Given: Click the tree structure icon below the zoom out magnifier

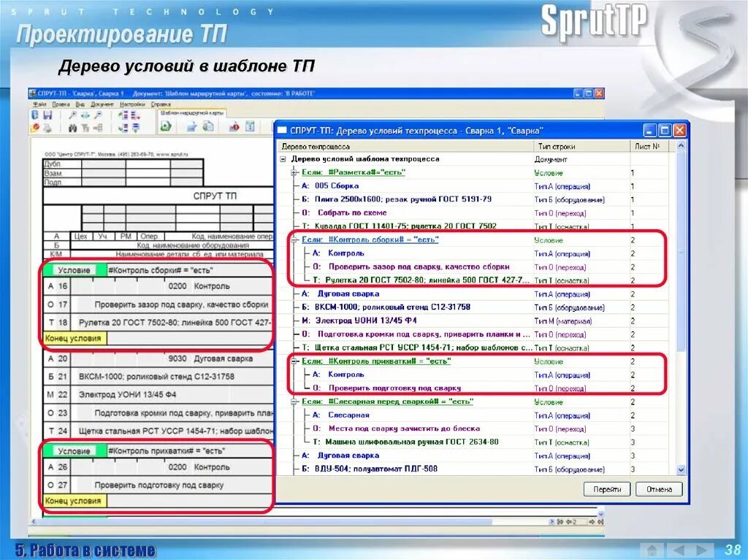Looking at the screenshot, I should click(x=98, y=128).
